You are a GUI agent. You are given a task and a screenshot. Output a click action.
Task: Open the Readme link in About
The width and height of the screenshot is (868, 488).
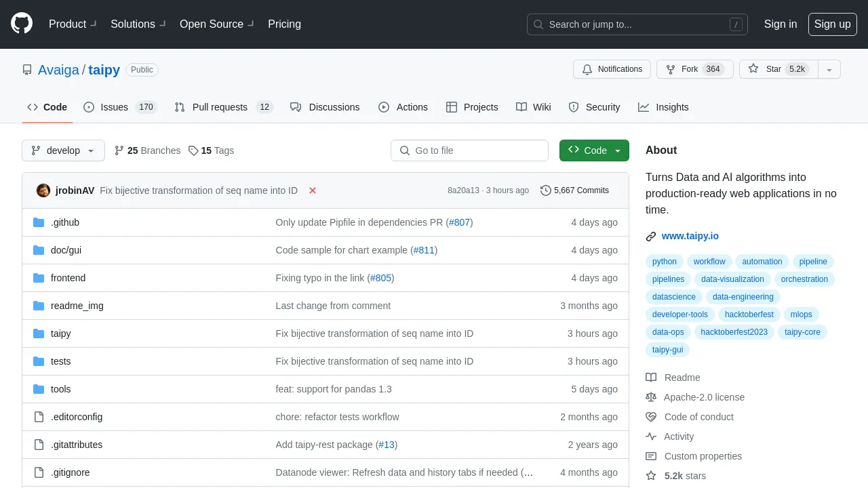point(673,378)
